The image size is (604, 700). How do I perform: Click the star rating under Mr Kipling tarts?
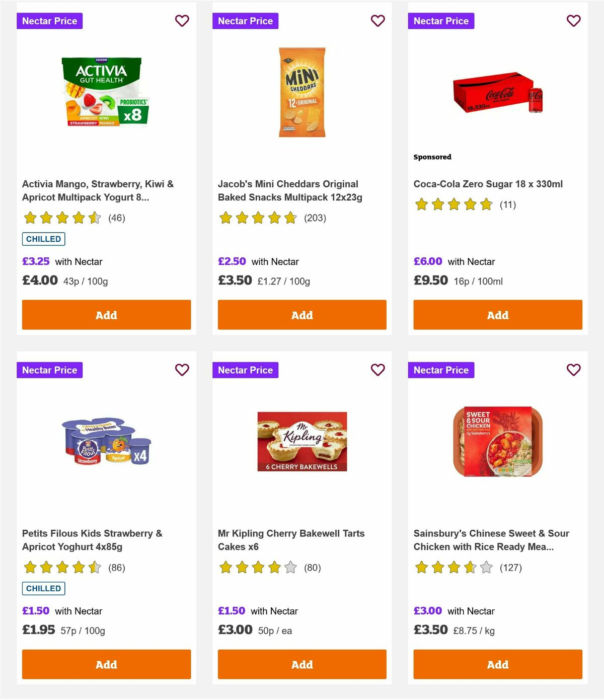click(257, 567)
